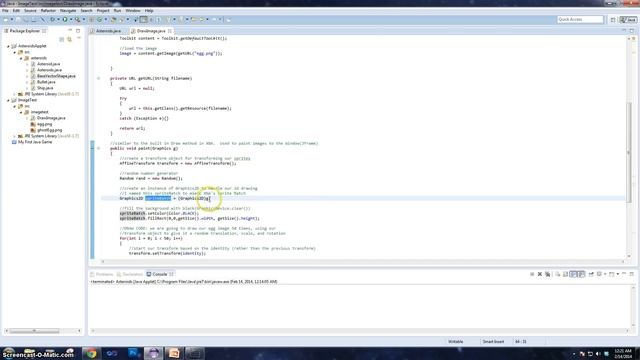This screenshot has width=640, height=360.
Task: Select ghostEgg.png in Package Explorer
Action: pyautogui.click(x=49, y=130)
